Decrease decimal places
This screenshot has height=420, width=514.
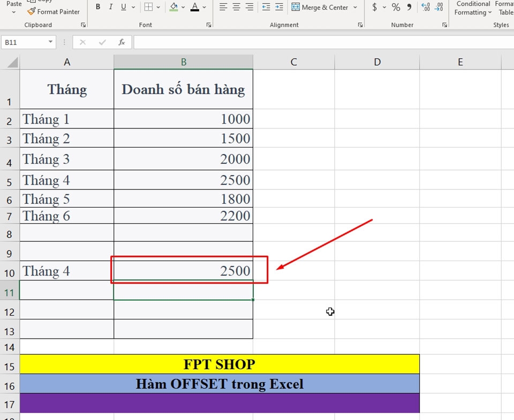(439, 7)
